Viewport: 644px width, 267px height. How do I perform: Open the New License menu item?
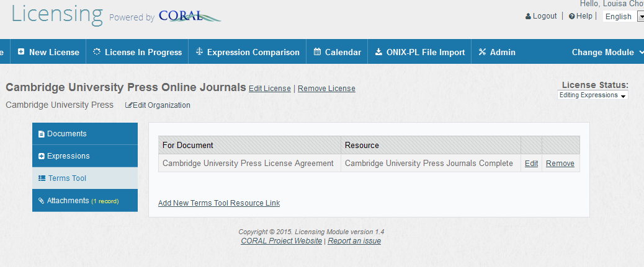48,51
